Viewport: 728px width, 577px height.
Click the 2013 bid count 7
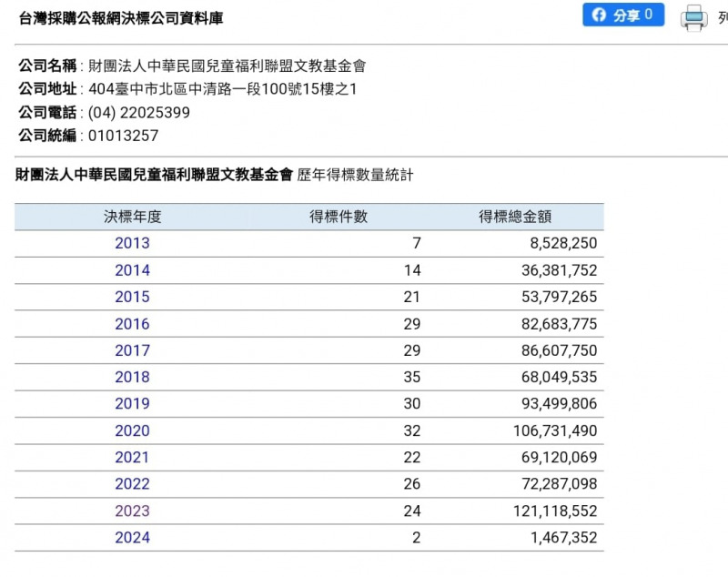coord(417,243)
